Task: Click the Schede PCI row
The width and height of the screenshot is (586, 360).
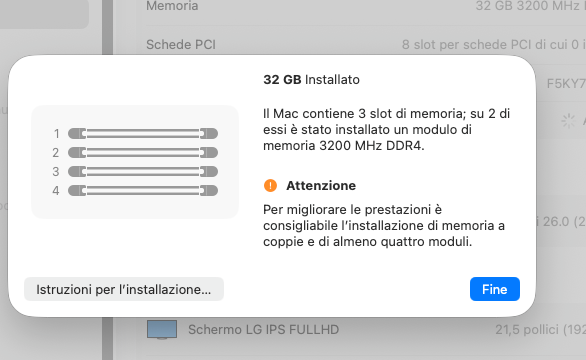Action: click(362, 44)
